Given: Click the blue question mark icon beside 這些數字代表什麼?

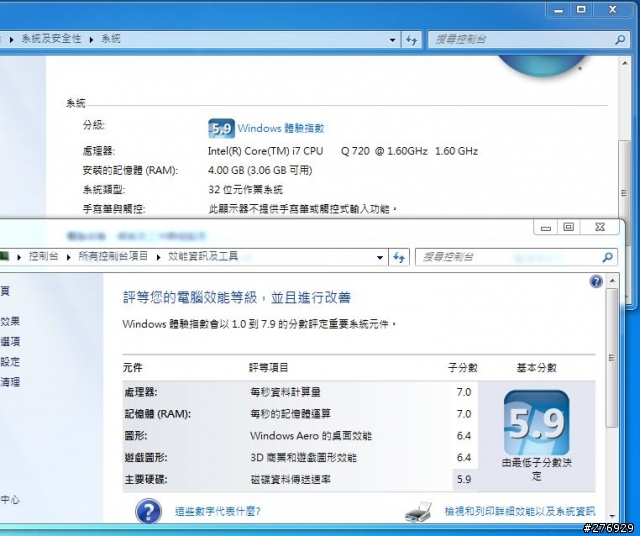Looking at the screenshot, I should click(149, 511).
